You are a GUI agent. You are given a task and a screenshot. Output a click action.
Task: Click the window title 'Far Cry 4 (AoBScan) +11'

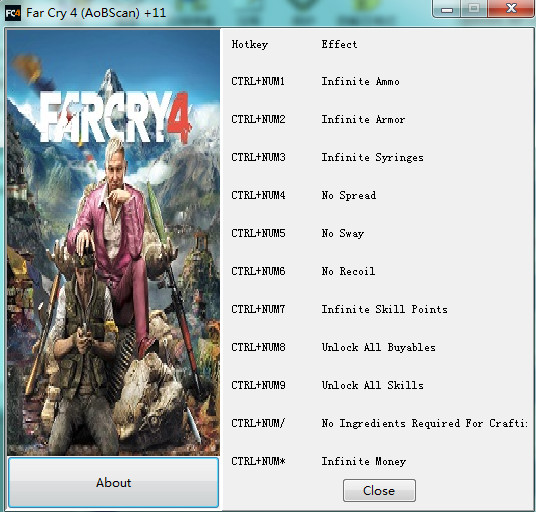(96, 13)
